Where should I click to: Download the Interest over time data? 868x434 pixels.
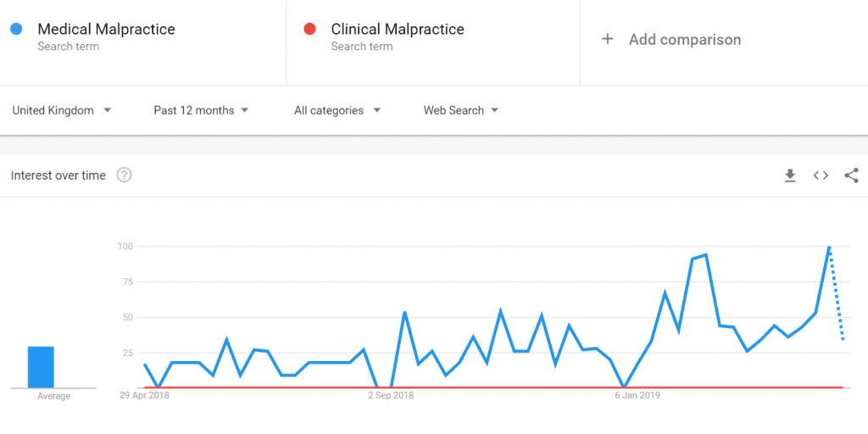(790, 175)
